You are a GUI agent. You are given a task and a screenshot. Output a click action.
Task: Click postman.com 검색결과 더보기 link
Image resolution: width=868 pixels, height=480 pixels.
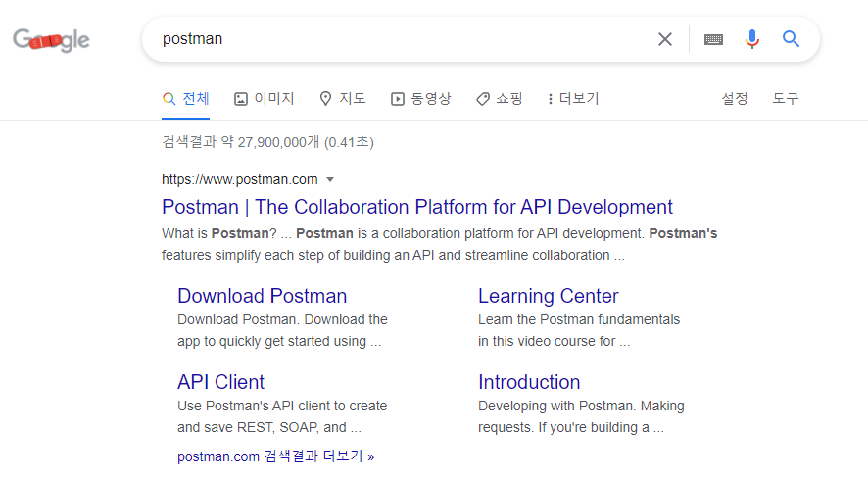click(275, 456)
